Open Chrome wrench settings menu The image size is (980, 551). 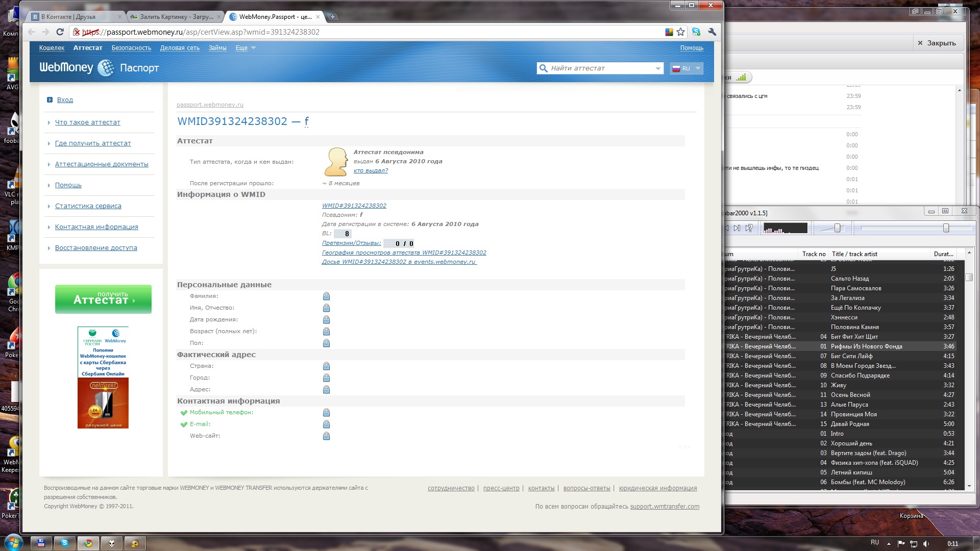pos(712,32)
